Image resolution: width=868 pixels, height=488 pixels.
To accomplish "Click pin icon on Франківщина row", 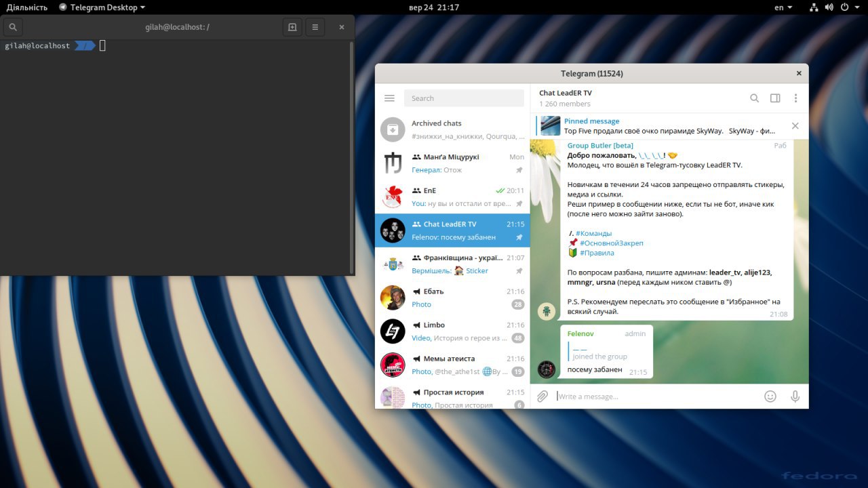I will 519,271.
